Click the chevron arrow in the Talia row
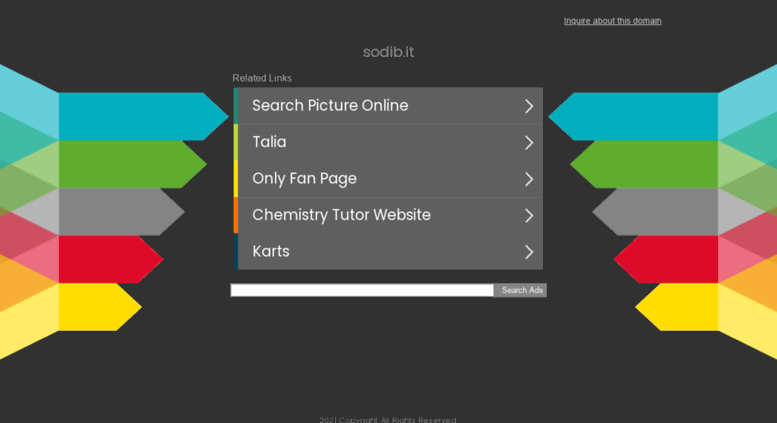This screenshot has width=777, height=423. tap(529, 143)
